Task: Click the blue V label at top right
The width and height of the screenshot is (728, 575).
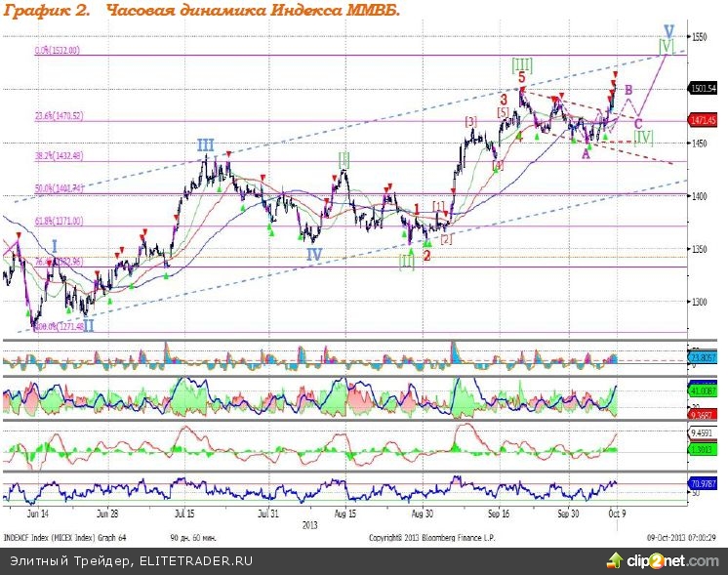Action: [668, 30]
